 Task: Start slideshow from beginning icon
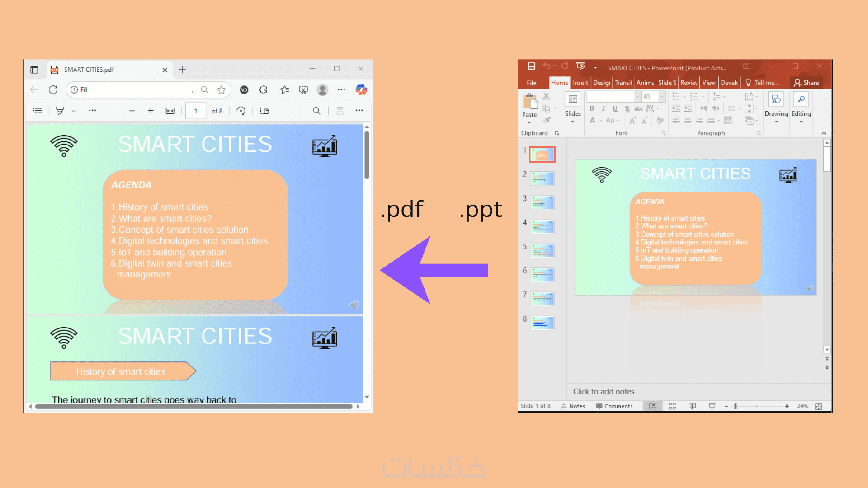tap(580, 66)
